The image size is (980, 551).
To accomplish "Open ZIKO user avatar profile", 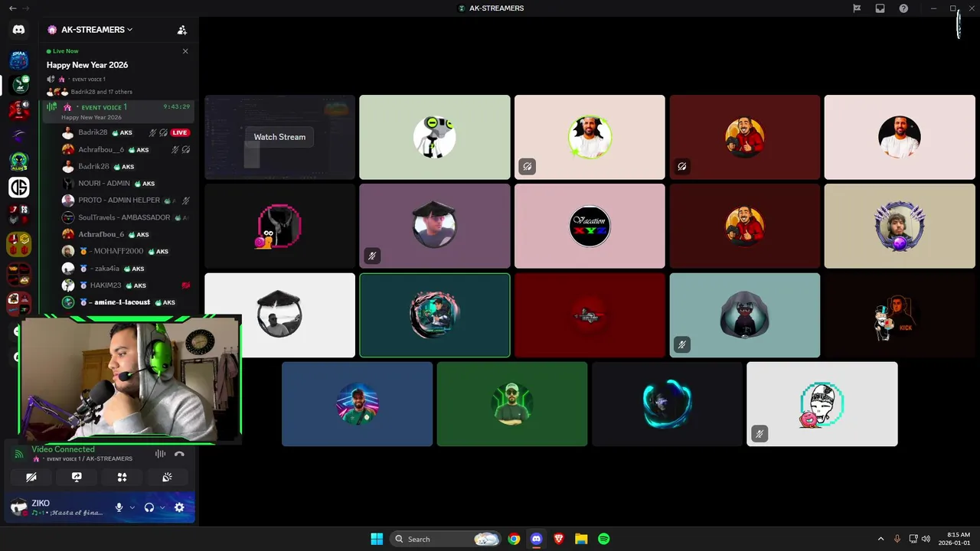I will (18, 507).
